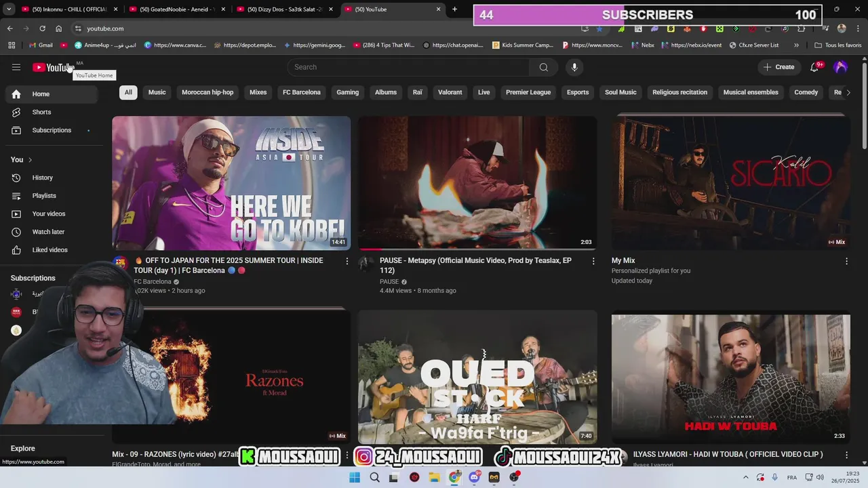Open Your videos in the sidebar
The height and width of the screenshot is (488, 868).
click(x=52, y=213)
